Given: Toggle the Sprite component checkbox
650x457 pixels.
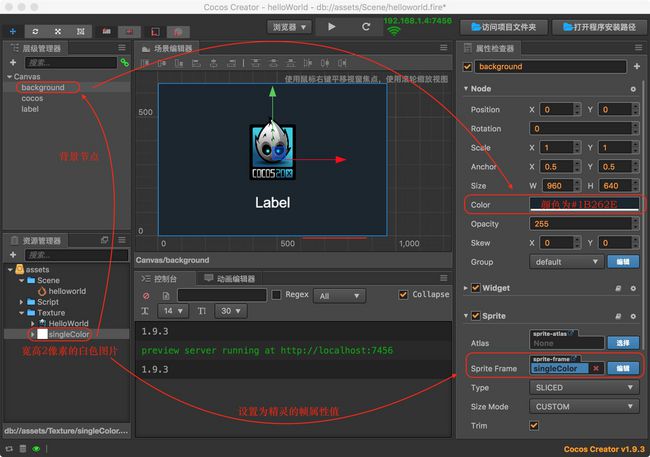Looking at the screenshot, I should 476,316.
